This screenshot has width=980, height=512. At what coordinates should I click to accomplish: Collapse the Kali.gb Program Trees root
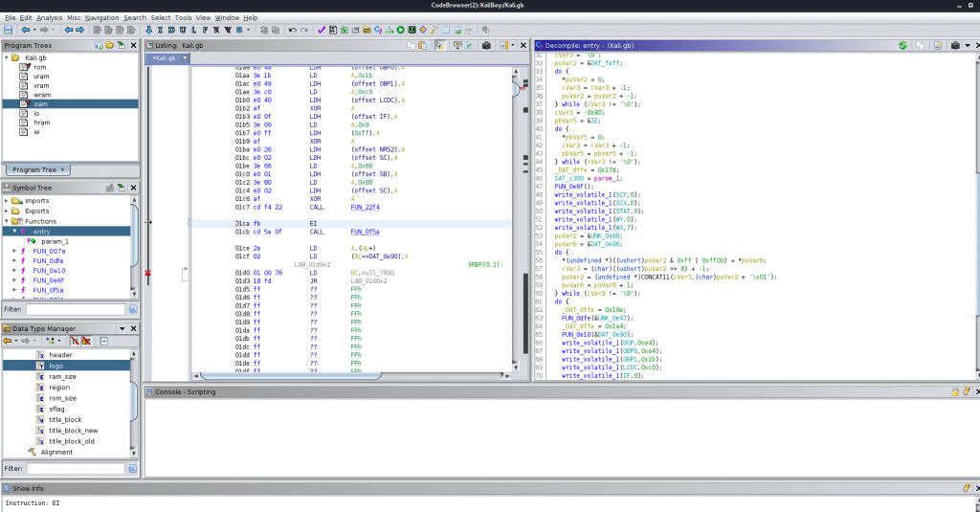7,57
